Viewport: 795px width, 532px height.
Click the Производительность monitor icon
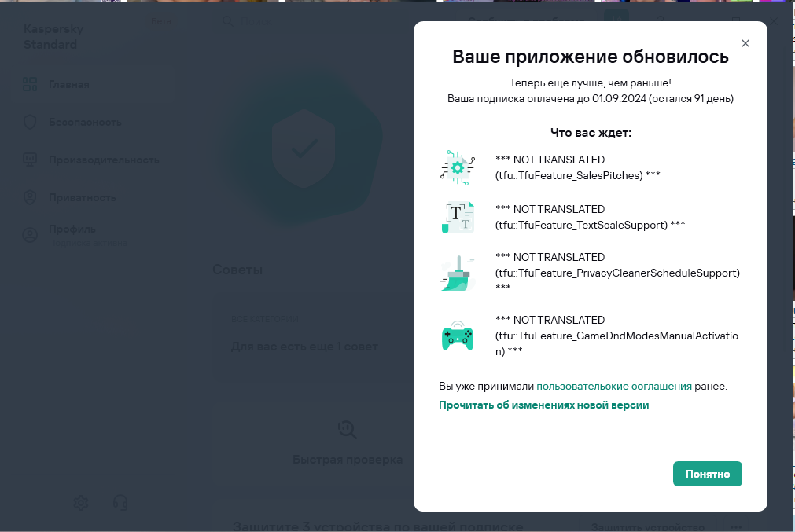[30, 160]
